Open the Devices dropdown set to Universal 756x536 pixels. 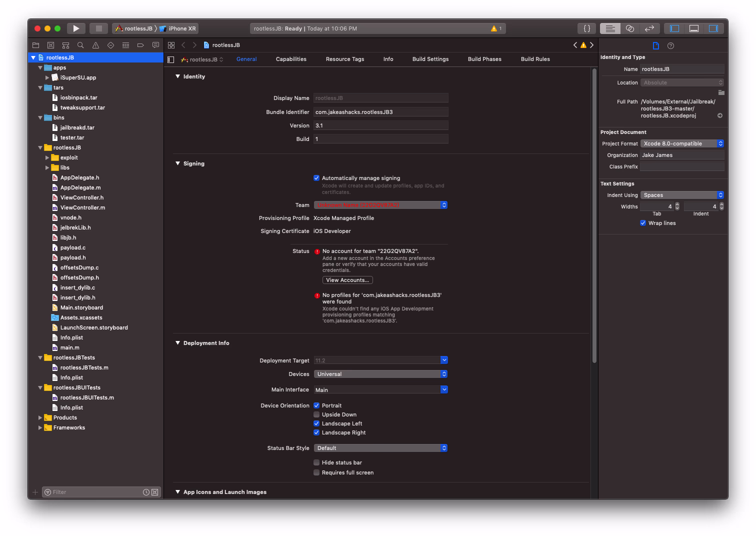click(x=380, y=374)
